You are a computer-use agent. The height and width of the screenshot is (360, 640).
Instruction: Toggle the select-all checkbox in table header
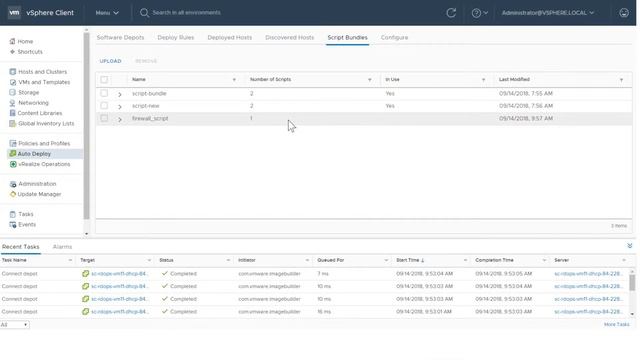104,80
